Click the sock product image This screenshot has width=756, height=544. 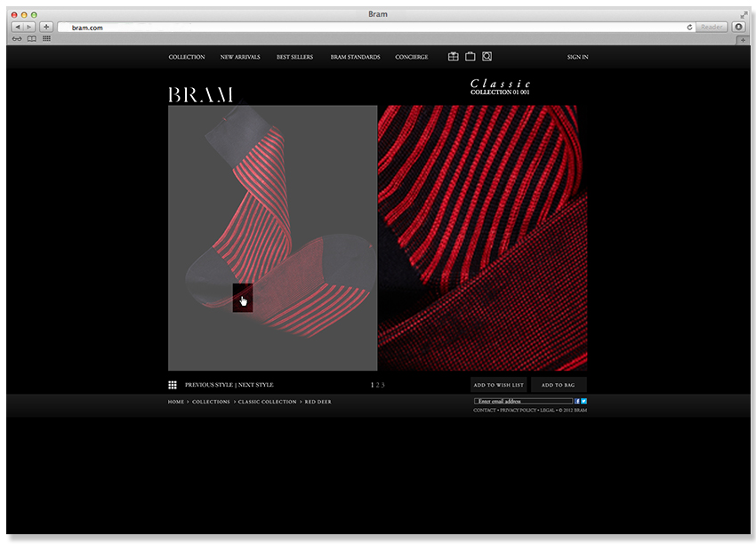272,238
